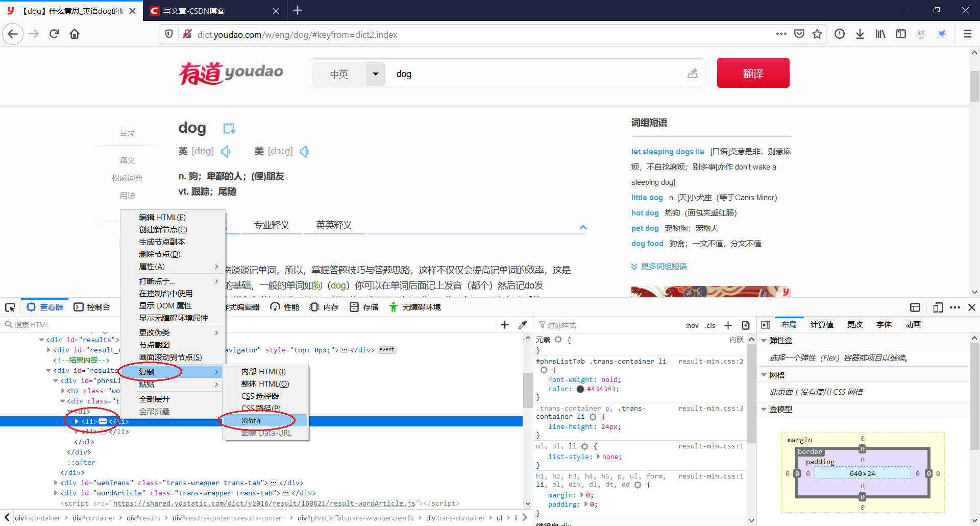Open the downloads arrow icon
Screen dimensions: 980x526
pos(860,34)
